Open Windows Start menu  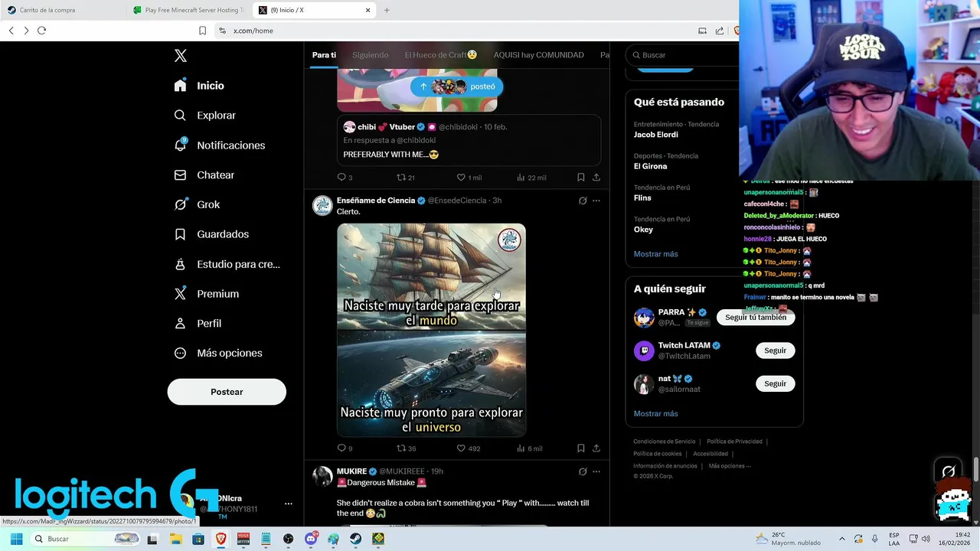[x=16, y=539]
